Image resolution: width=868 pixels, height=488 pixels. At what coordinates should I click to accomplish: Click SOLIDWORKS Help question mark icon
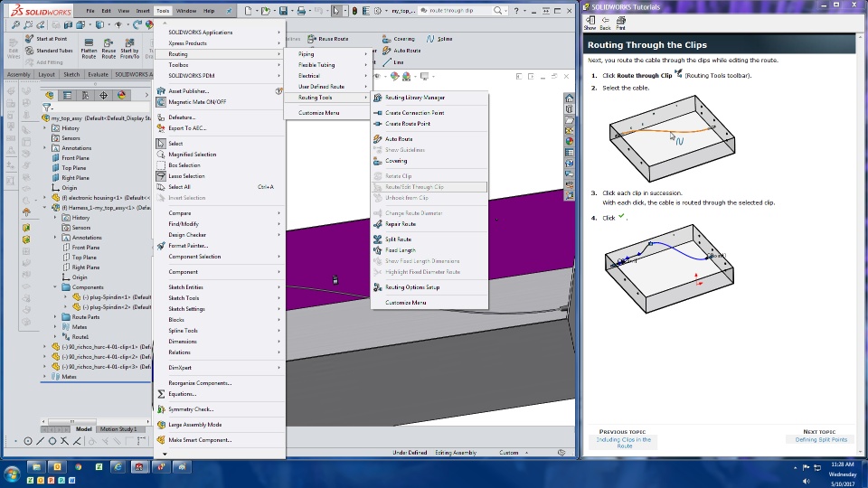(x=516, y=11)
